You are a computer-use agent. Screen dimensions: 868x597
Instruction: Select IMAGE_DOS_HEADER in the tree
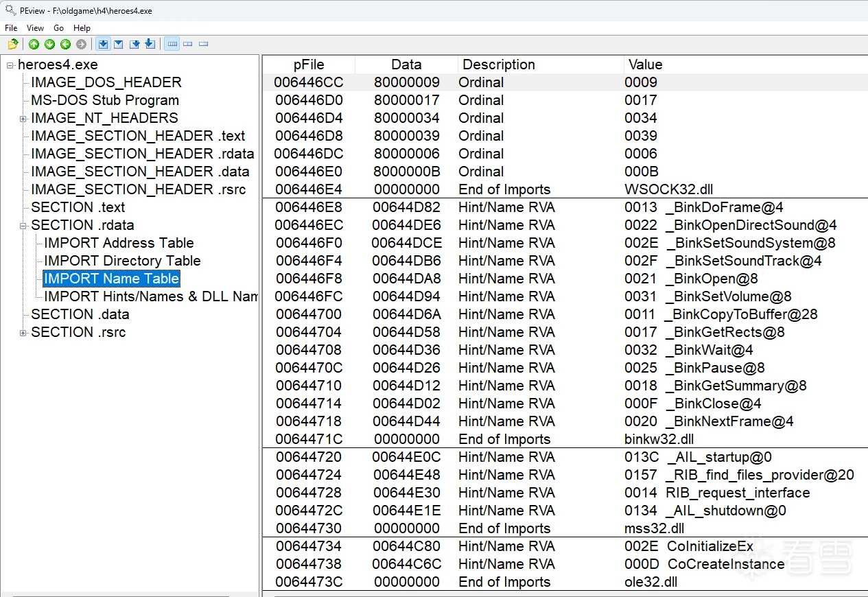pos(106,82)
